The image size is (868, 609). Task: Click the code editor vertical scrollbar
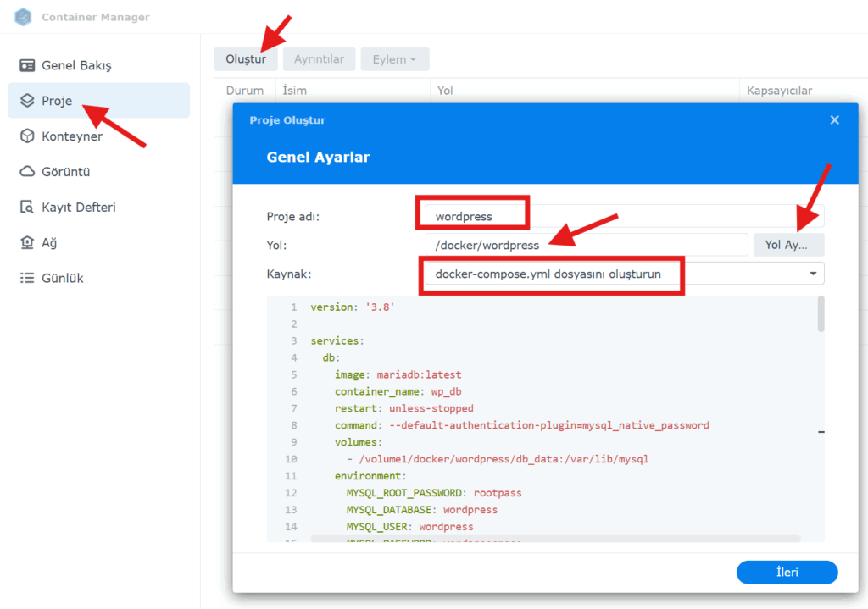click(x=821, y=313)
